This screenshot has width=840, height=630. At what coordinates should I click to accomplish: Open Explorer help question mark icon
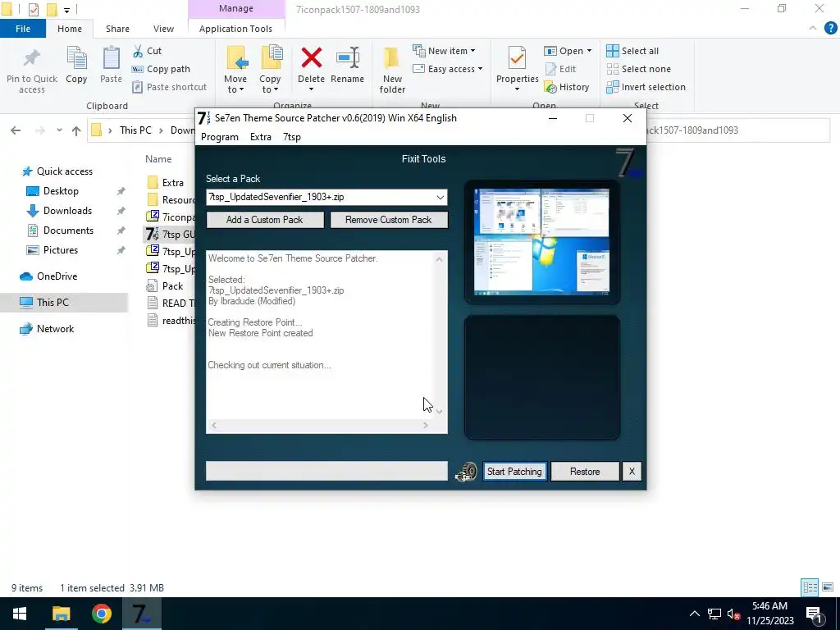point(830,29)
